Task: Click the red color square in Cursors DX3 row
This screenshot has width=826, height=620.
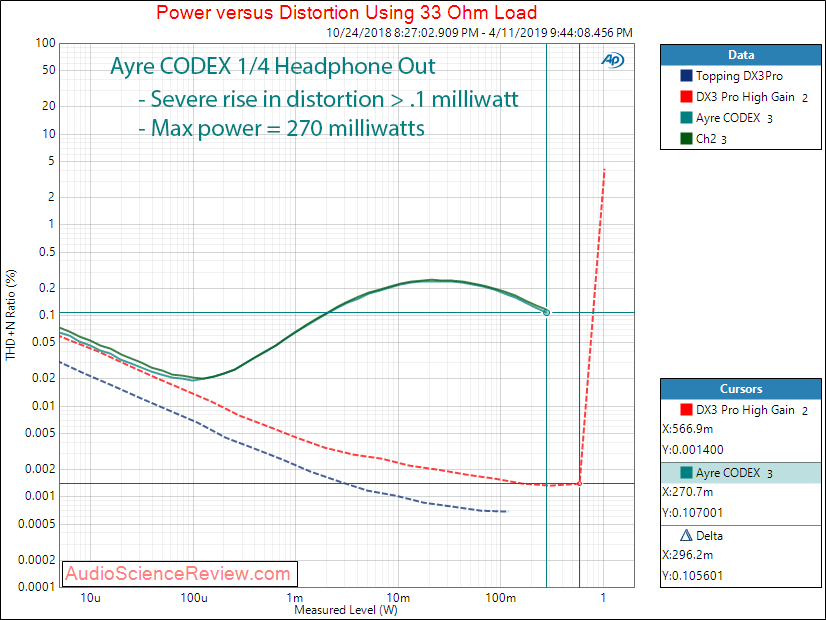Action: click(x=686, y=409)
